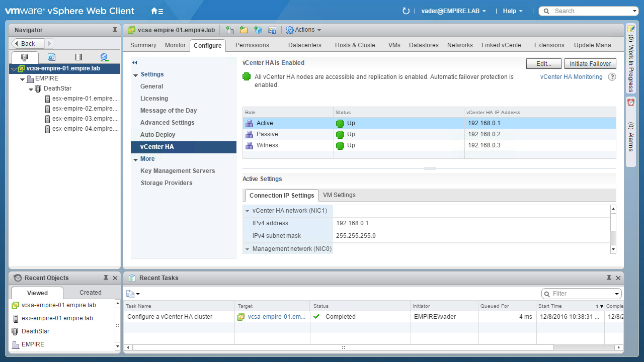Switch to Created tab in Recent Objects
The image size is (644, 362).
pos(91,293)
